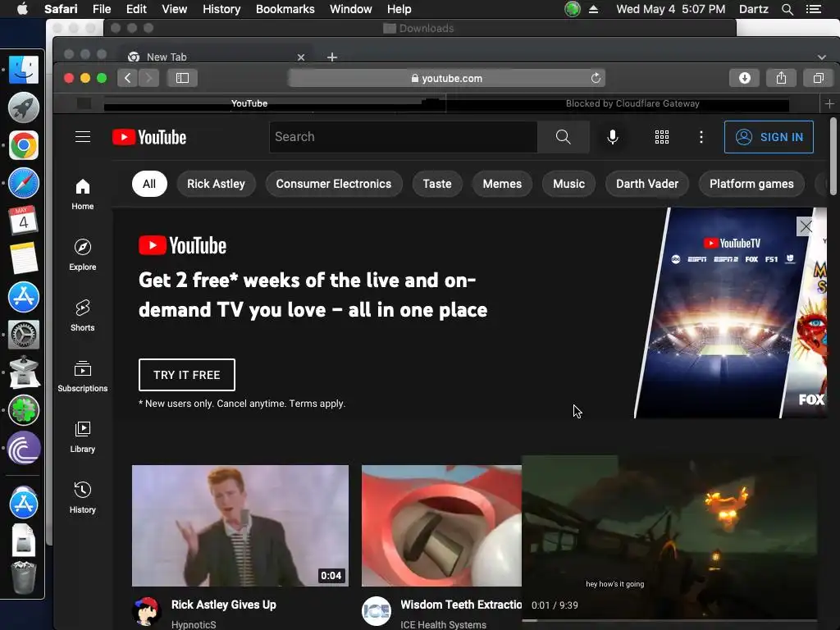Open History in the sidebar
The image size is (840, 630).
click(83, 498)
